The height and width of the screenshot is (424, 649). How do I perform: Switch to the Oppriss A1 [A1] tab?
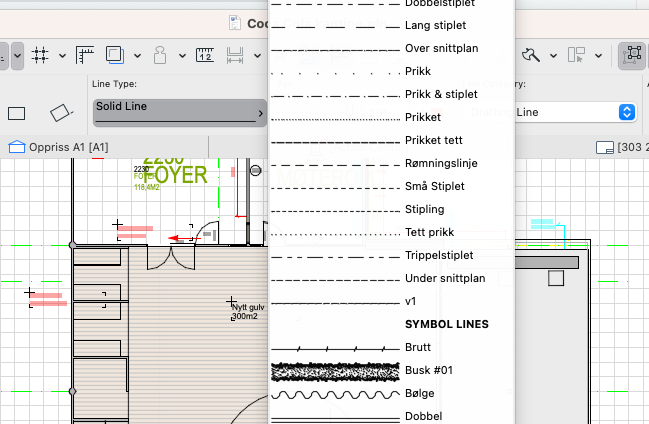click(60, 148)
